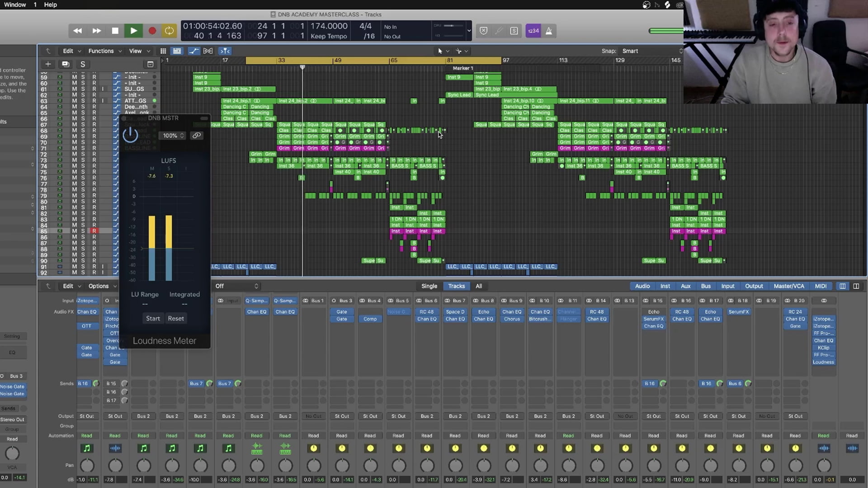Click the wide channel strips icon
The width and height of the screenshot is (868, 488).
coord(856,286)
